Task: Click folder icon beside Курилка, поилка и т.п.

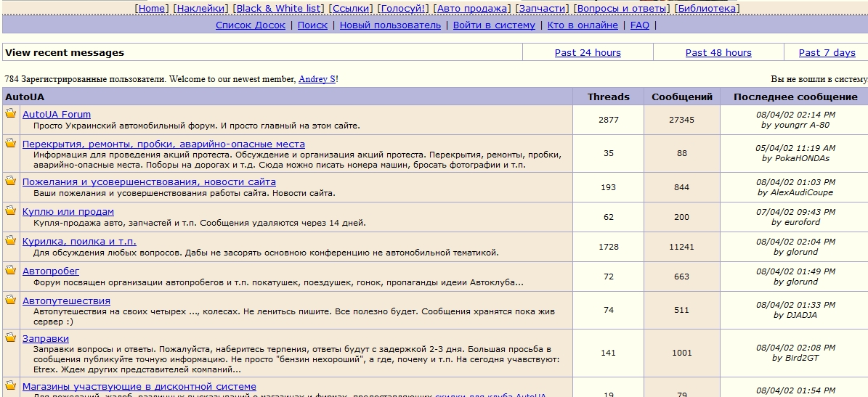Action: click(11, 240)
